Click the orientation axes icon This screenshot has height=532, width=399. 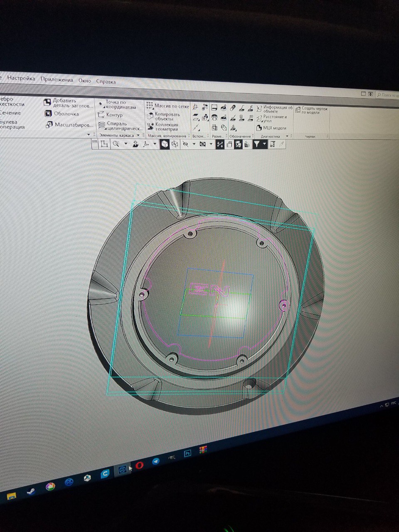(x=146, y=144)
